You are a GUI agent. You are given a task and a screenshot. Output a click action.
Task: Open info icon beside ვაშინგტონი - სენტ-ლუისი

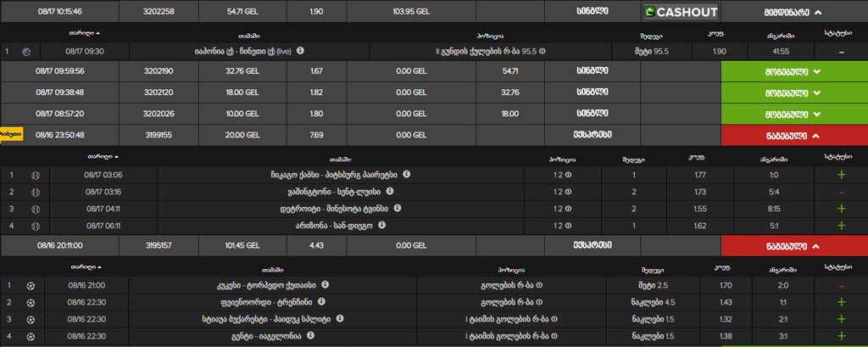coord(390,191)
